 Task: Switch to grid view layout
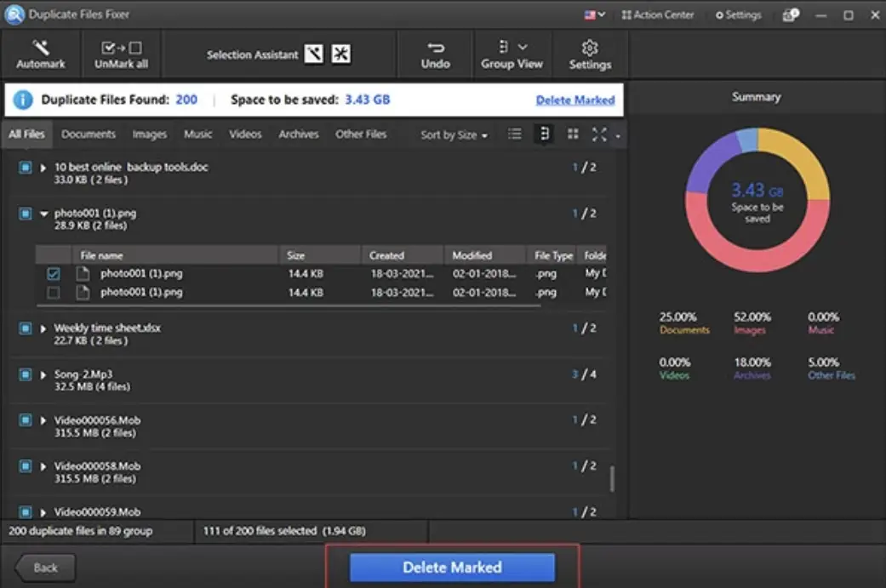tap(572, 134)
